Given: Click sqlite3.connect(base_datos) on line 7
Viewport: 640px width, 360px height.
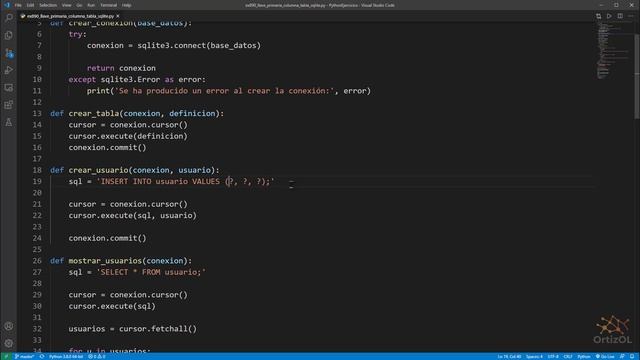Looking at the screenshot, I should pyautogui.click(x=199, y=45).
